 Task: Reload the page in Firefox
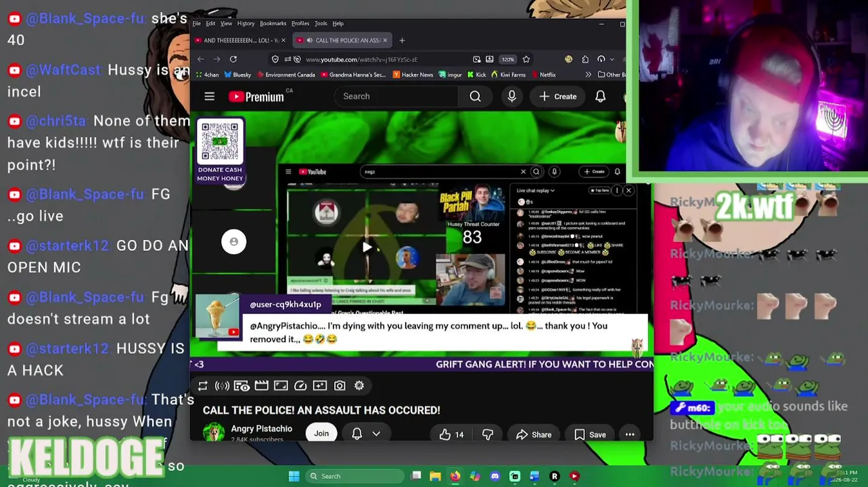(233, 60)
